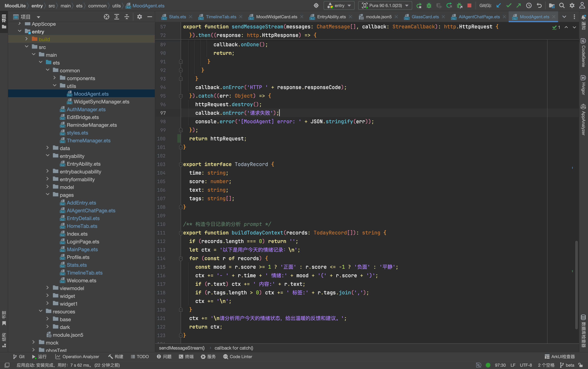Open editor tabs more options menu
This screenshot has width=588, height=369.
coord(574,17)
